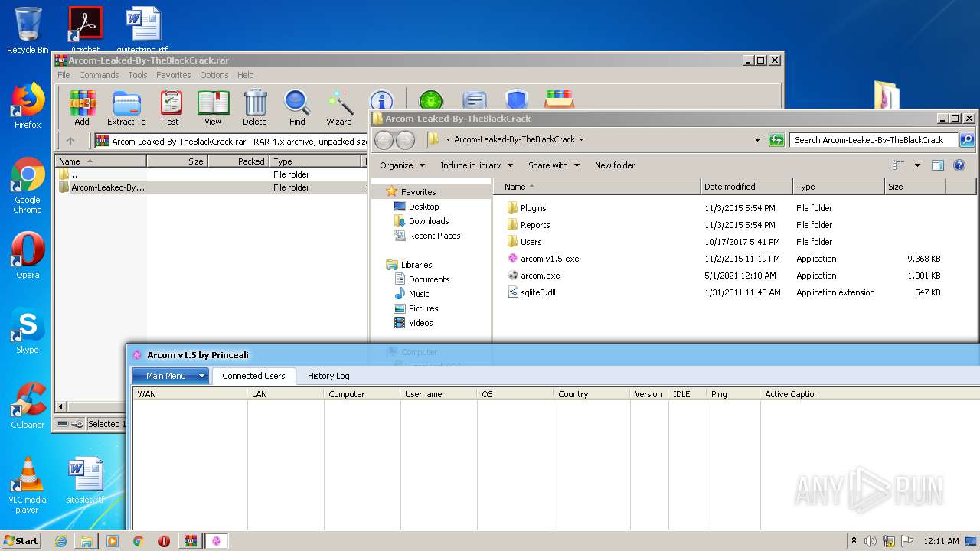Open WinRAR Commands menu

pos(99,75)
